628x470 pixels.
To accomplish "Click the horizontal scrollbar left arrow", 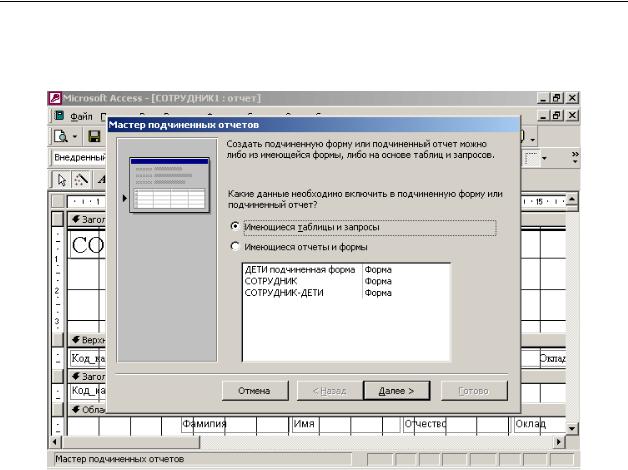I will (54, 442).
